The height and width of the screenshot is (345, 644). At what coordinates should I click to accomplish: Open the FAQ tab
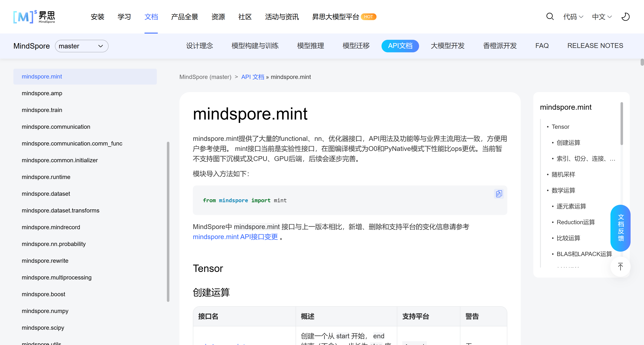(542, 46)
